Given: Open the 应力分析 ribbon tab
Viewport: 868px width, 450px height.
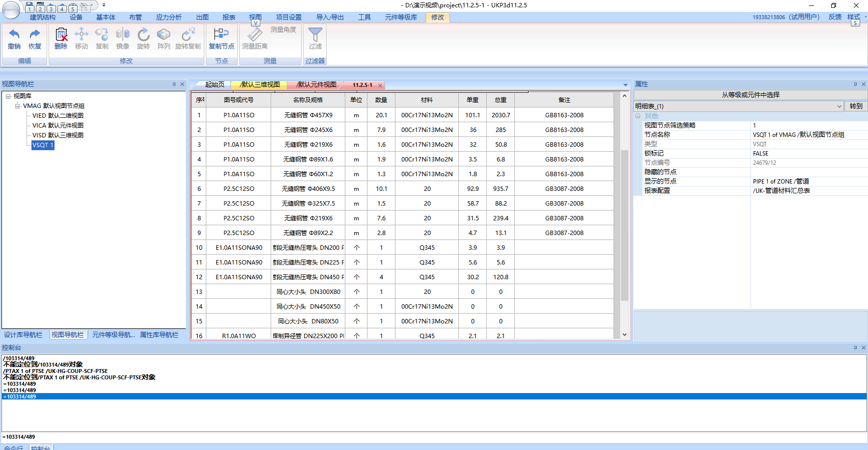Looking at the screenshot, I should (168, 17).
